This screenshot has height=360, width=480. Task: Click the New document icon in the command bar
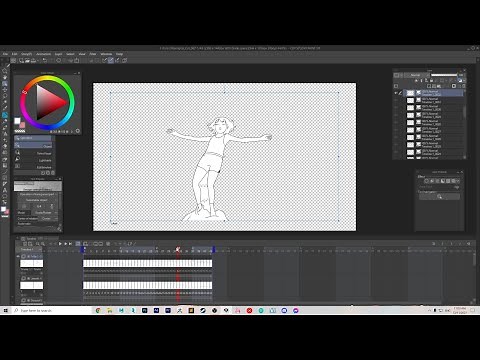click(21, 61)
